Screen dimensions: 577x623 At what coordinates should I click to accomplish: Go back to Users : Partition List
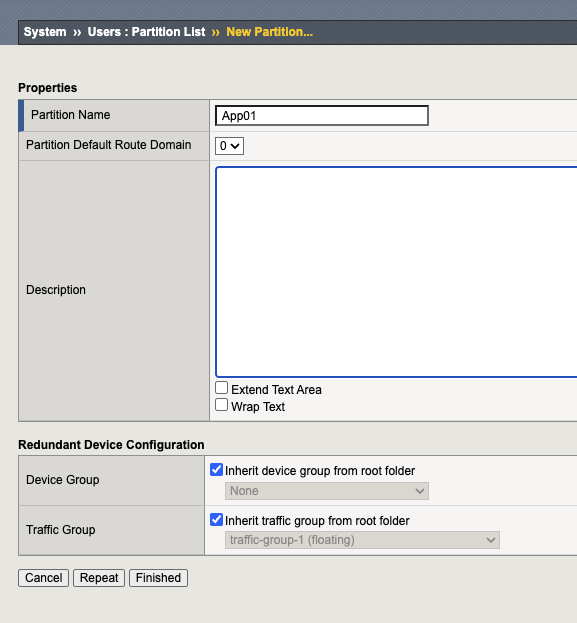pyautogui.click(x=146, y=32)
